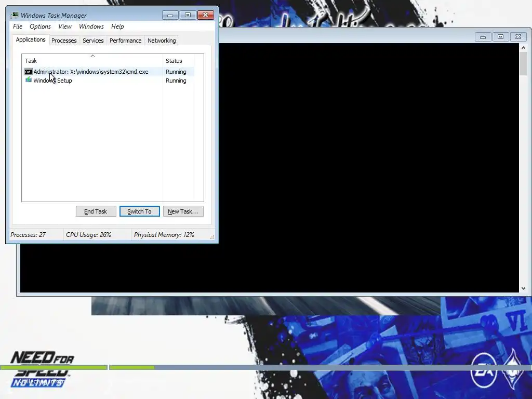The image size is (532, 399).
Task: Click the End Task button
Action: [x=96, y=211]
